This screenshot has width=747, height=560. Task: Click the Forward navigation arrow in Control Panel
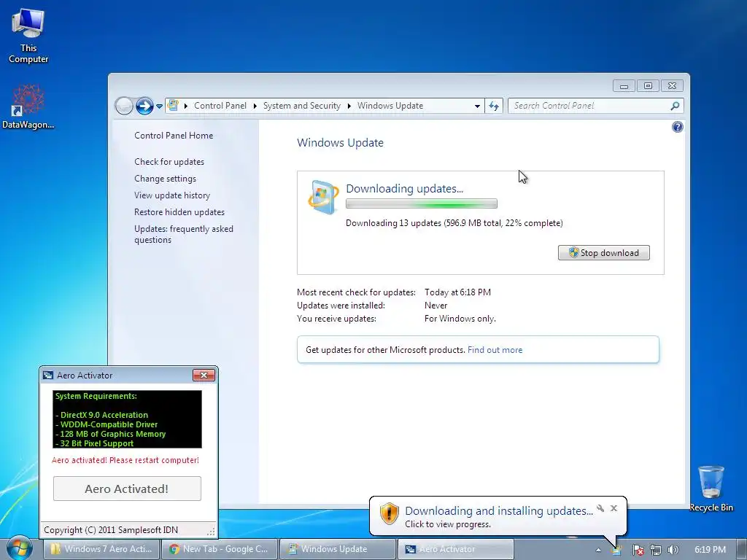(x=144, y=106)
